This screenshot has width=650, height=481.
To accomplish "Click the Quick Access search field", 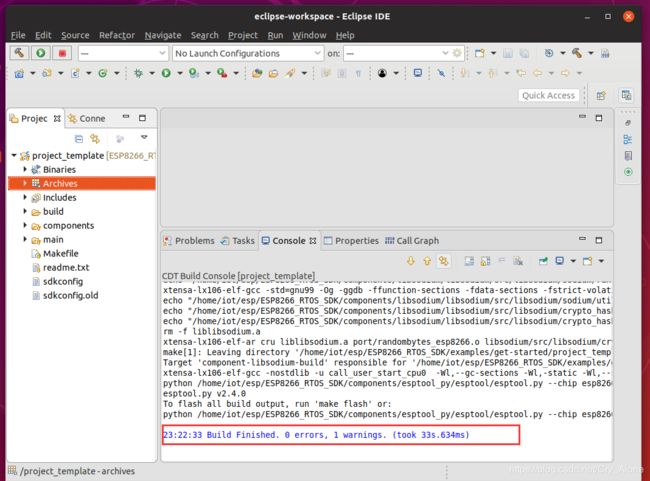I will tap(548, 95).
